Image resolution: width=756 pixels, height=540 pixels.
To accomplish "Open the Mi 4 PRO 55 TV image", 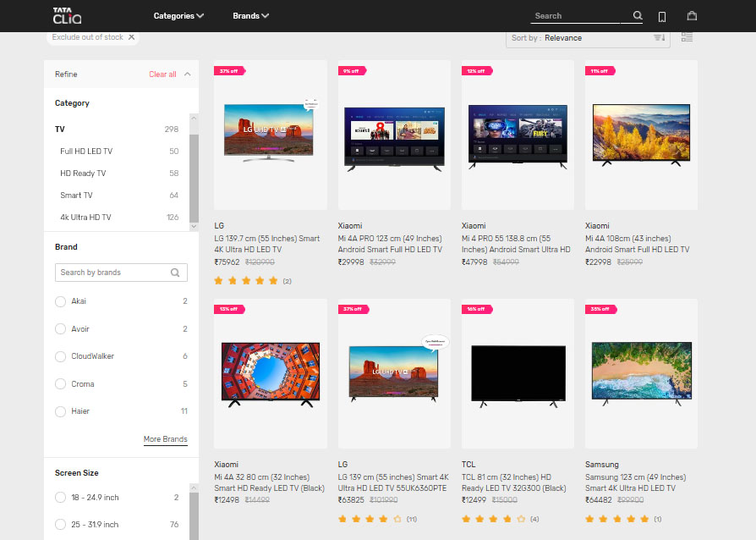I will point(518,135).
